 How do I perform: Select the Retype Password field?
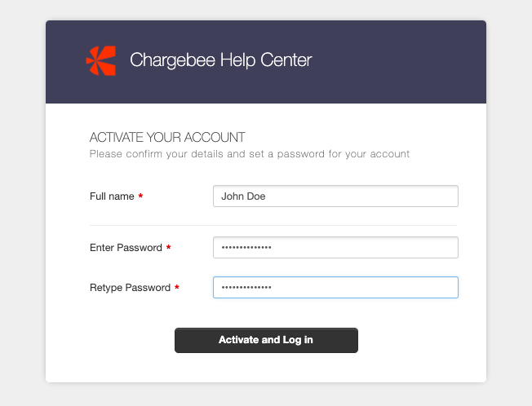(x=335, y=288)
